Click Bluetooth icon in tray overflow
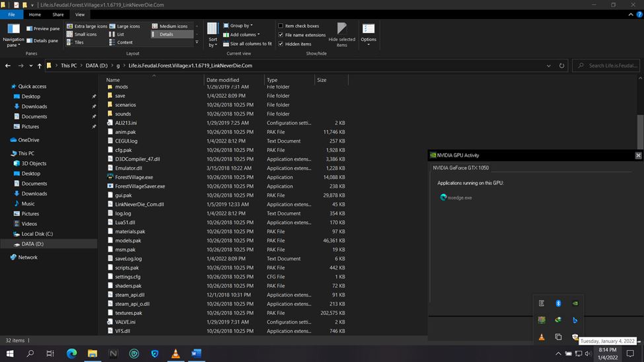This screenshot has width=644, height=362. tap(558, 303)
